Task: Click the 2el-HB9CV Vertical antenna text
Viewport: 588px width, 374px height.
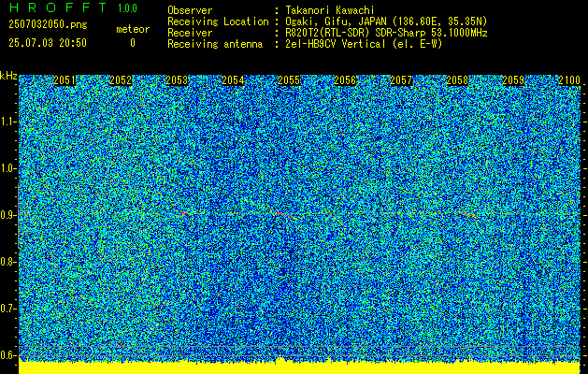Action: (x=364, y=44)
